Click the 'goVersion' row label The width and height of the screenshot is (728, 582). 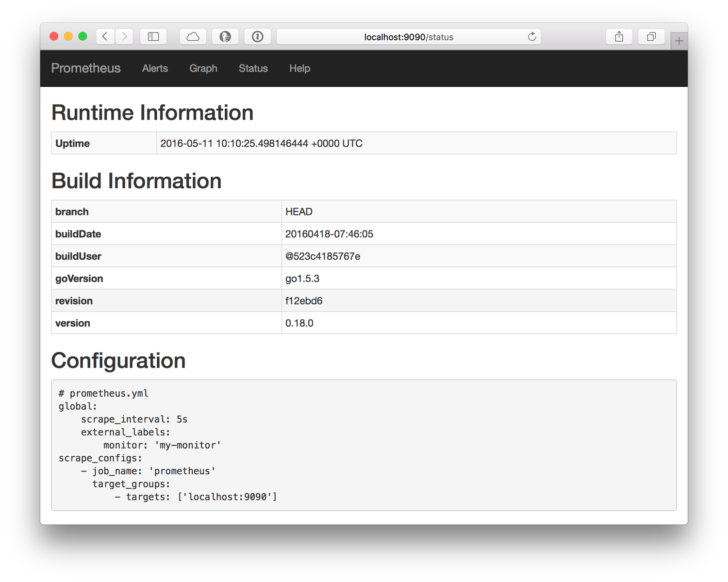[79, 279]
